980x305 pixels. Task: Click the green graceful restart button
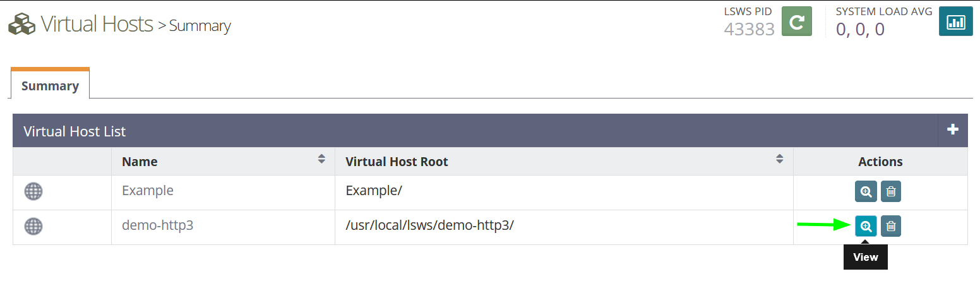click(x=797, y=21)
